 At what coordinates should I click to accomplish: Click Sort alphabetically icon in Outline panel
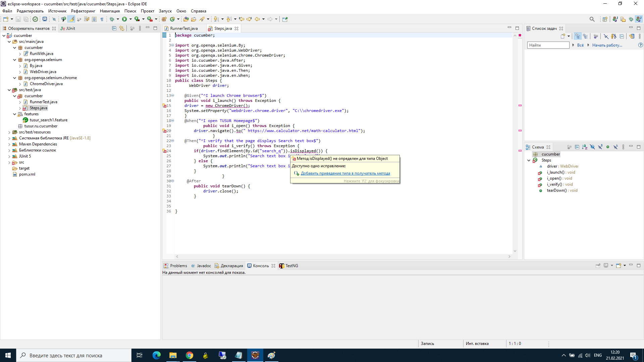(585, 147)
